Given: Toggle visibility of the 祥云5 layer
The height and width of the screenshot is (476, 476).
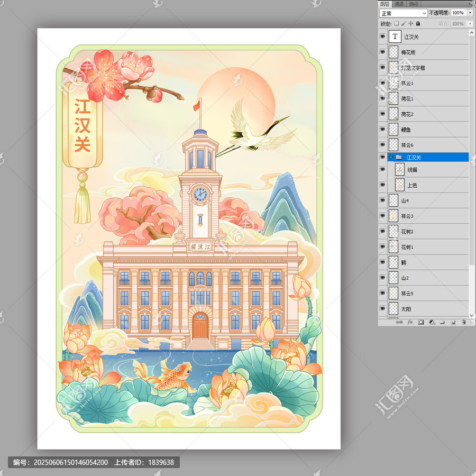Looking at the screenshot, I should [382, 294].
